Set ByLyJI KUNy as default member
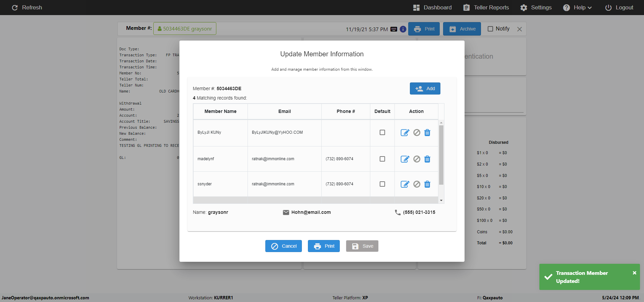 (x=382, y=132)
